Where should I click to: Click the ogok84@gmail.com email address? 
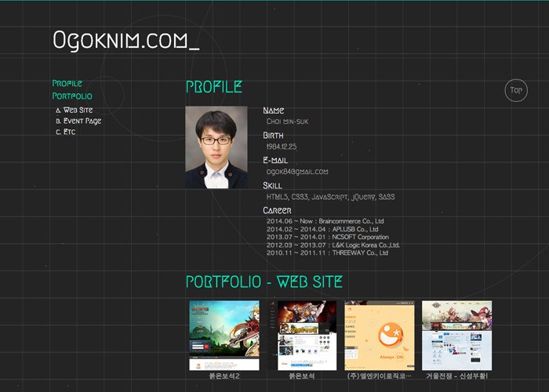[297, 172]
